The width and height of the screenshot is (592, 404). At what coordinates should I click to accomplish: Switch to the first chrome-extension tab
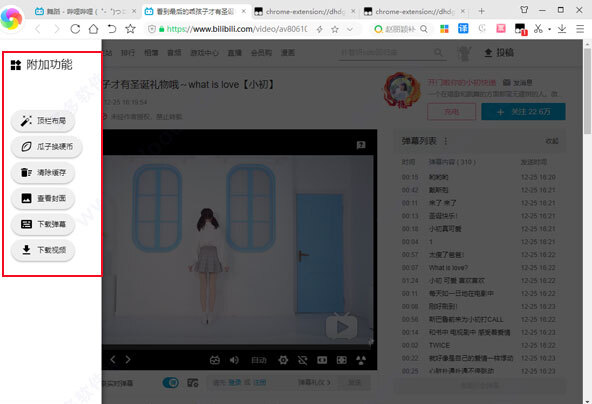point(305,11)
